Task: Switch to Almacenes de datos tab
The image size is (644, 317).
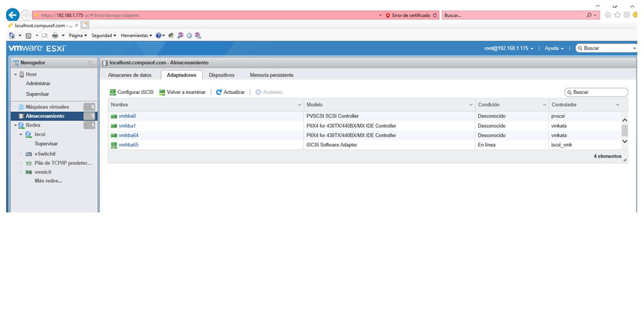Action: (x=130, y=75)
